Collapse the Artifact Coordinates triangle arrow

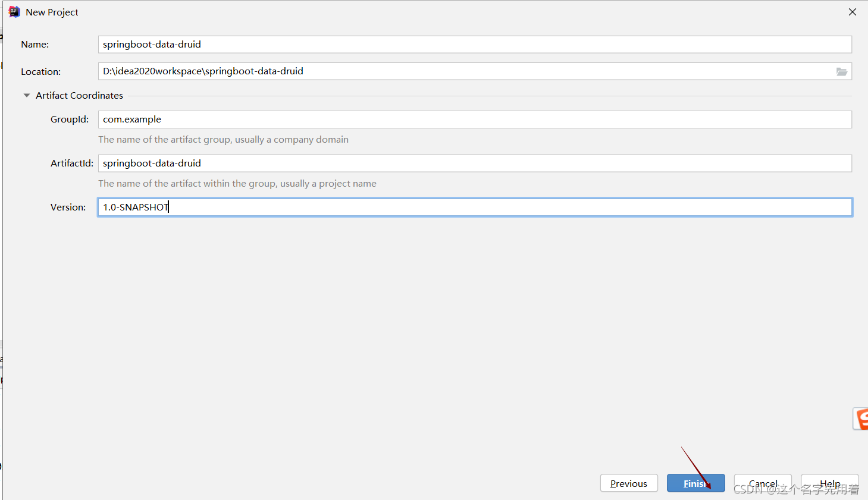(x=27, y=95)
